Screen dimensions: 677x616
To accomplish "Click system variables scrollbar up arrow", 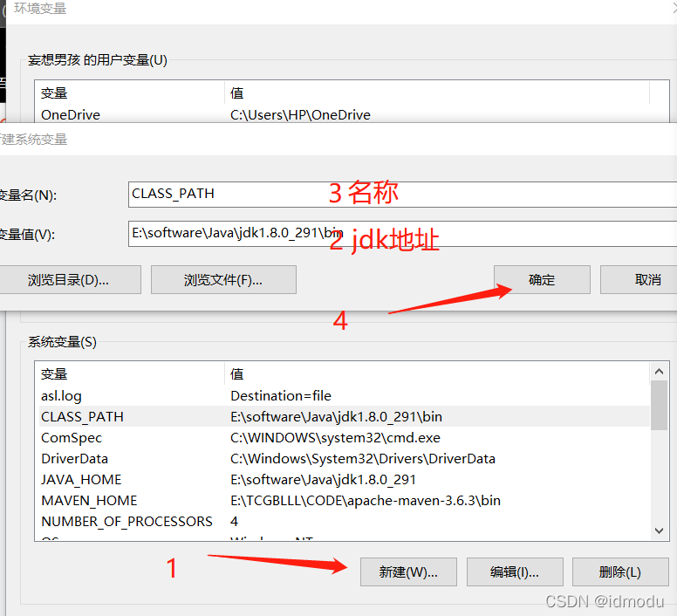I will click(659, 371).
